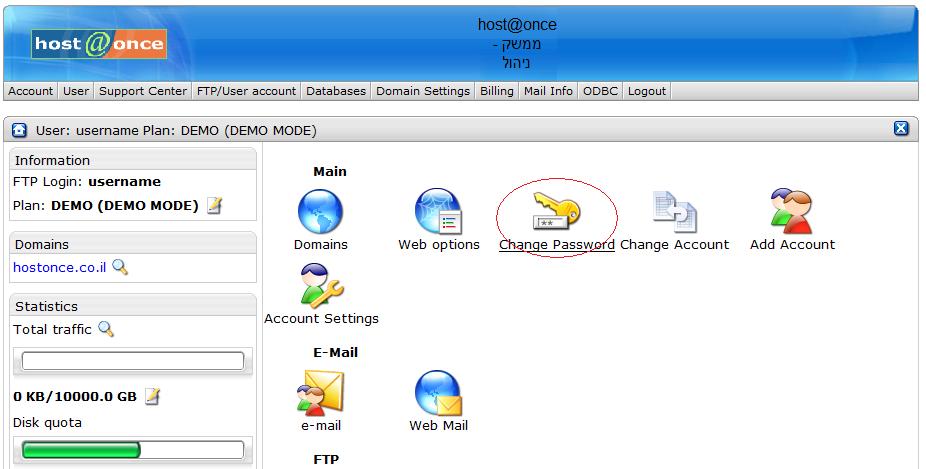Launch the Web Mail icon
The image size is (926, 469).
438,393
